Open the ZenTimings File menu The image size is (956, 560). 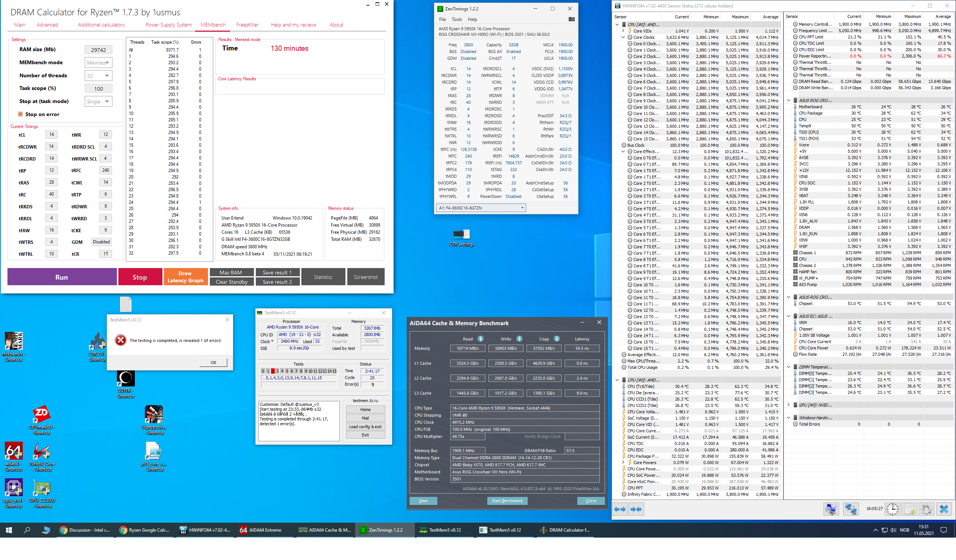pyautogui.click(x=443, y=19)
